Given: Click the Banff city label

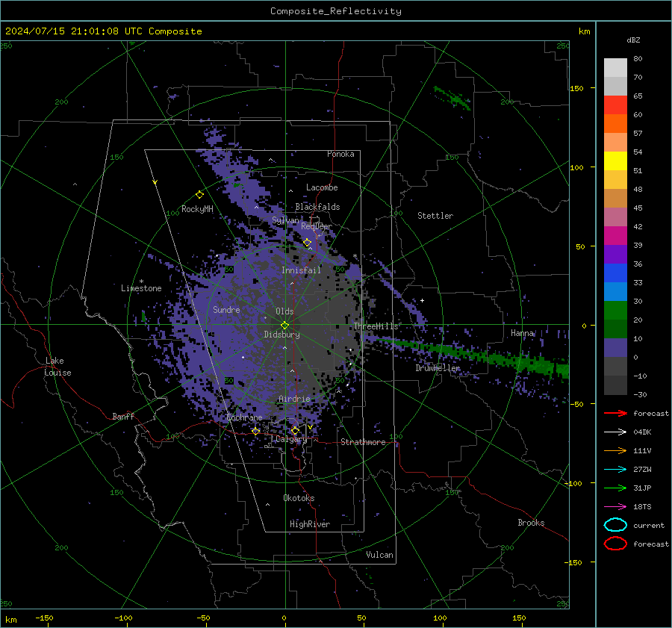Looking at the screenshot, I should [123, 416].
